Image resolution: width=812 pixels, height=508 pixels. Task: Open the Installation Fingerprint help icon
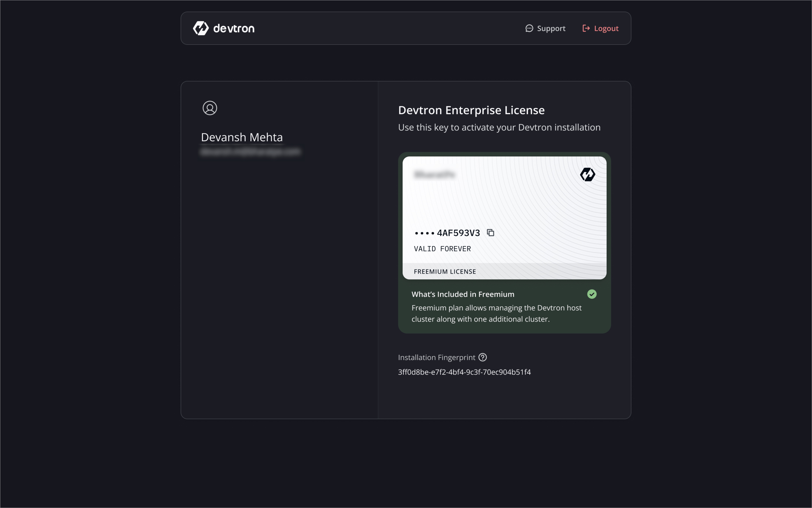[x=483, y=357]
